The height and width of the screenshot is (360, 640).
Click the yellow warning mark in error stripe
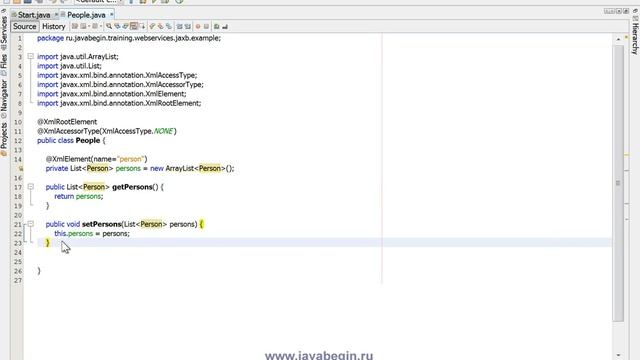pos(627,155)
